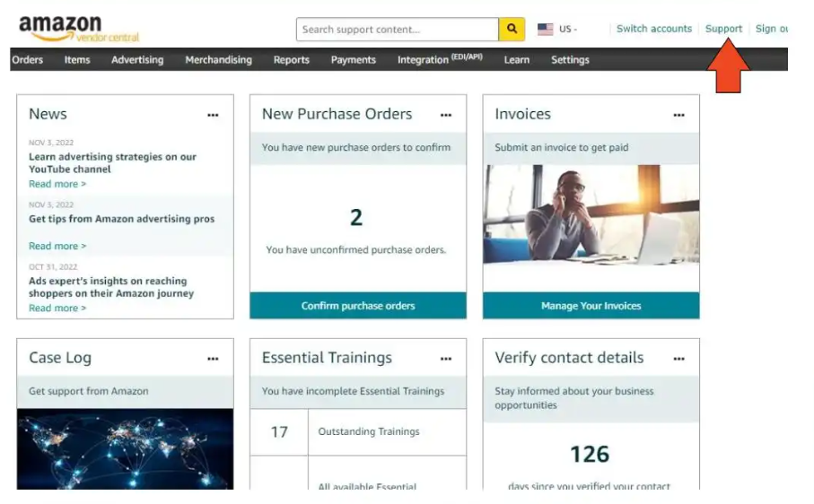The width and height of the screenshot is (814, 504).
Task: Open Essential Trainings card options menu
Action: 446,359
